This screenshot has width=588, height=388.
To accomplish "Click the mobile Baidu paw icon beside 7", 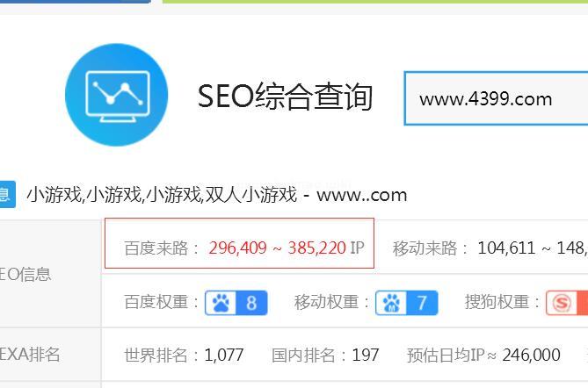I will point(391,303).
